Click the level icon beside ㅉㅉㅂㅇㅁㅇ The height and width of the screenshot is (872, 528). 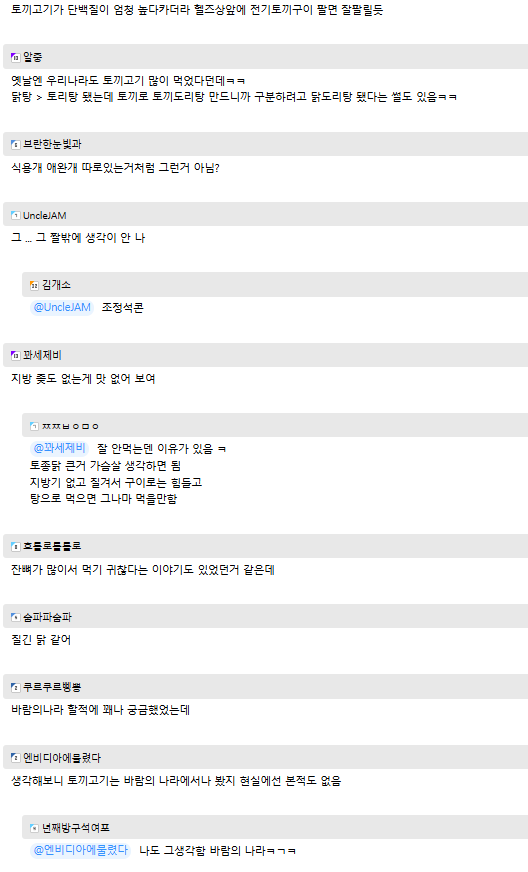[34, 427]
